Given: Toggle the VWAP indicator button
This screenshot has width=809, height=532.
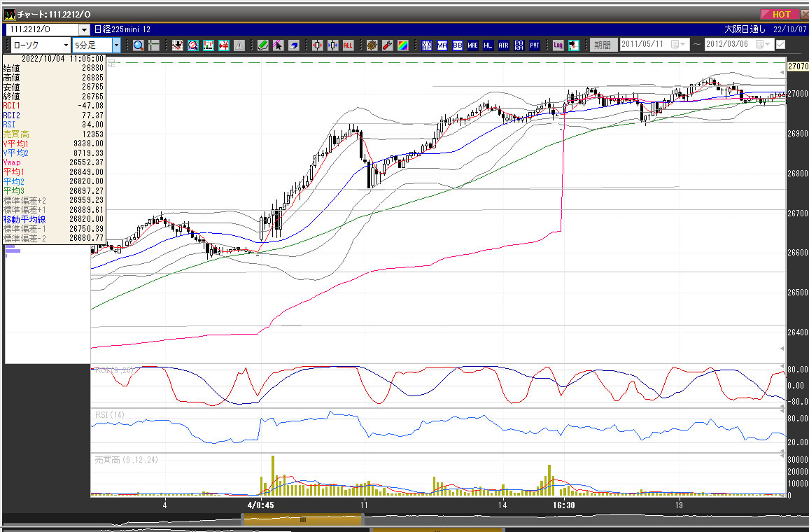Looking at the screenshot, I should pos(427,45).
